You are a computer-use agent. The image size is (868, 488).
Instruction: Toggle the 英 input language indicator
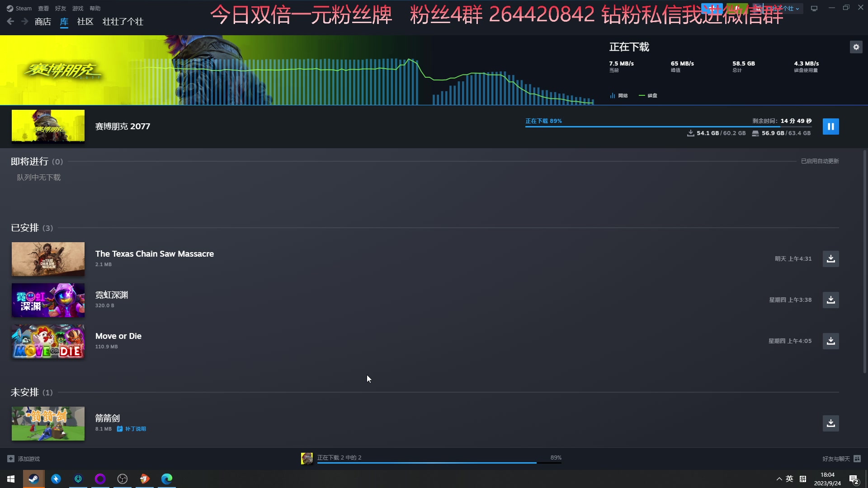(x=789, y=479)
